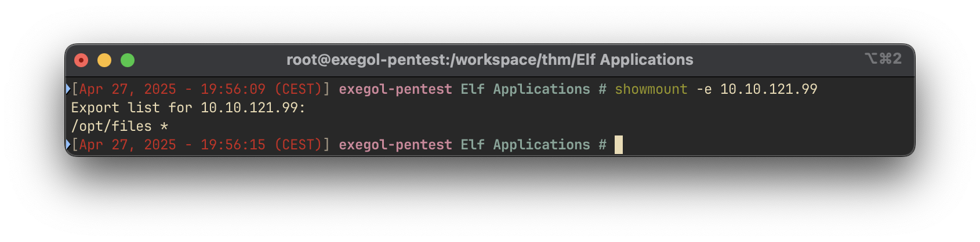Click the /opt/files export path
The height and width of the screenshot is (242, 980).
click(x=111, y=126)
